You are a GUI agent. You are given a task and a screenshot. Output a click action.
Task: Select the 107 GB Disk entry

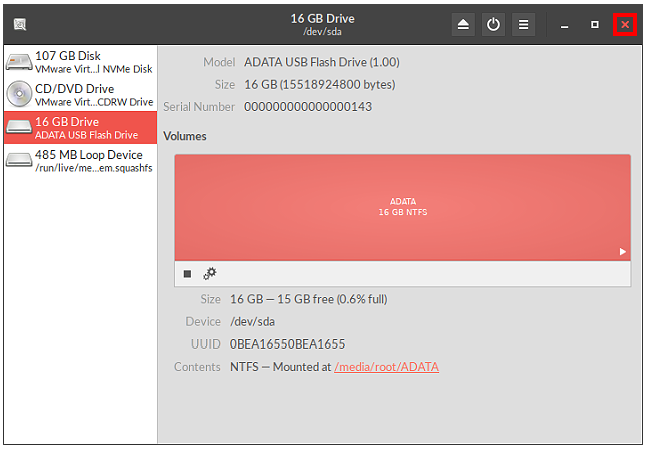pyautogui.click(x=81, y=62)
